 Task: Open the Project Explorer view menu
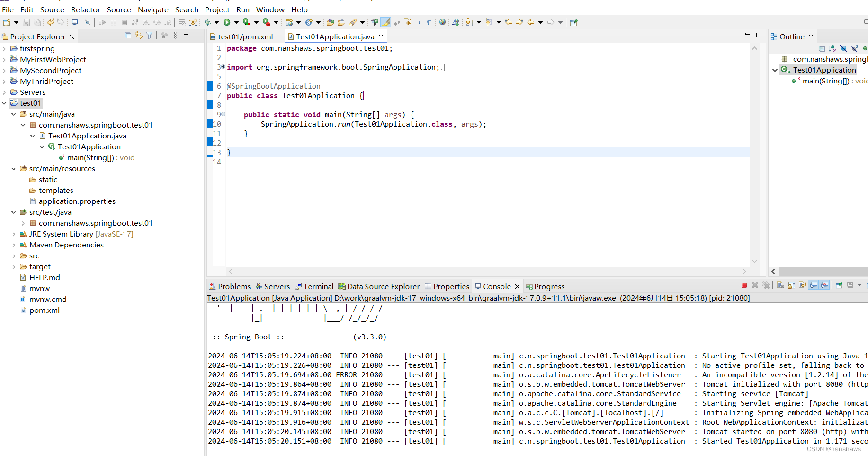[175, 36]
